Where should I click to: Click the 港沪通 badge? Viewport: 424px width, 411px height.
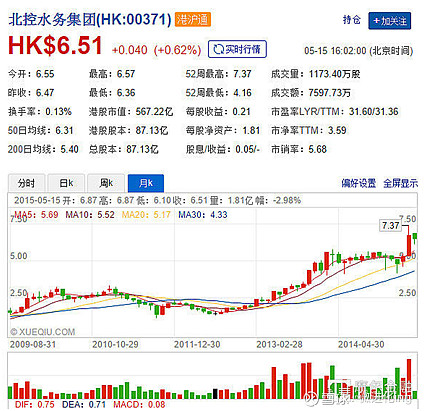coord(192,20)
